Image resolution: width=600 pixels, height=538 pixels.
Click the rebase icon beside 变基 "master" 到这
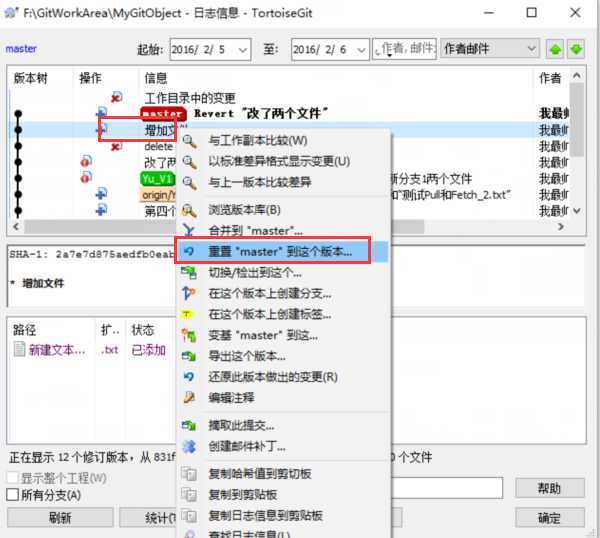coord(189,335)
